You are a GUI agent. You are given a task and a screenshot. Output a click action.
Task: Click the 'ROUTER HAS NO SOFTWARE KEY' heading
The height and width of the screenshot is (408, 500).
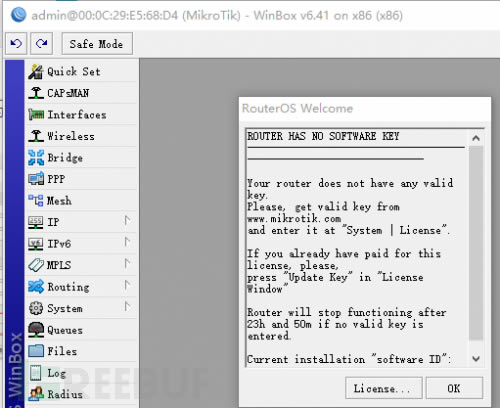click(323, 136)
